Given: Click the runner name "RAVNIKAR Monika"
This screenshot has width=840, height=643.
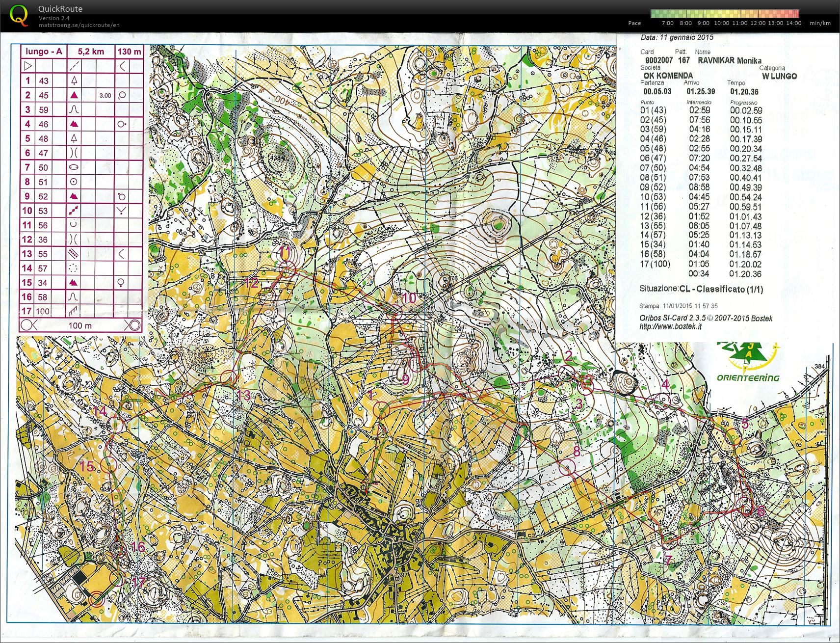Looking at the screenshot, I should pos(730,60).
